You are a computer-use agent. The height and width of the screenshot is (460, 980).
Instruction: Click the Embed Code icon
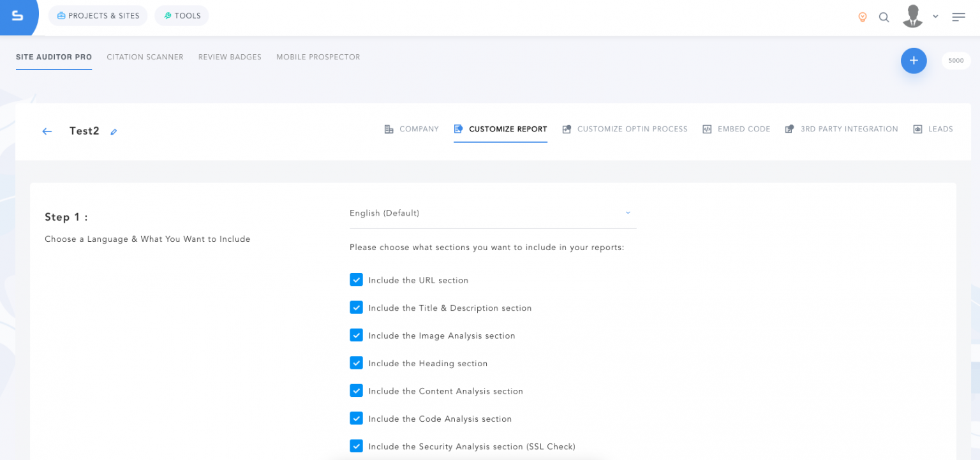(x=707, y=129)
